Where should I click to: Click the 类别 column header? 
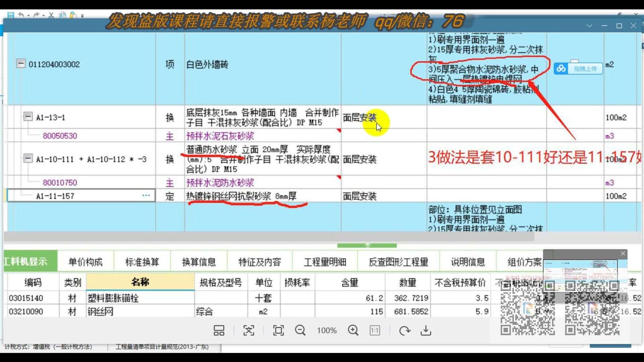72,282
